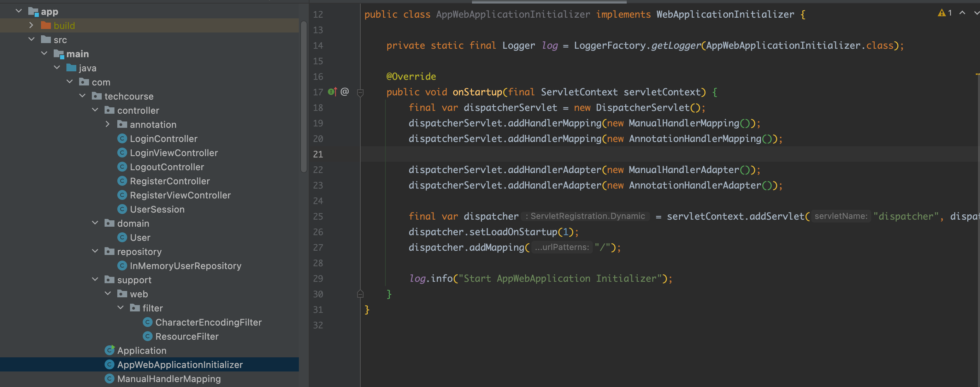This screenshot has height=387, width=980.
Task: Click the LoginController class icon
Action: pyautogui.click(x=122, y=138)
